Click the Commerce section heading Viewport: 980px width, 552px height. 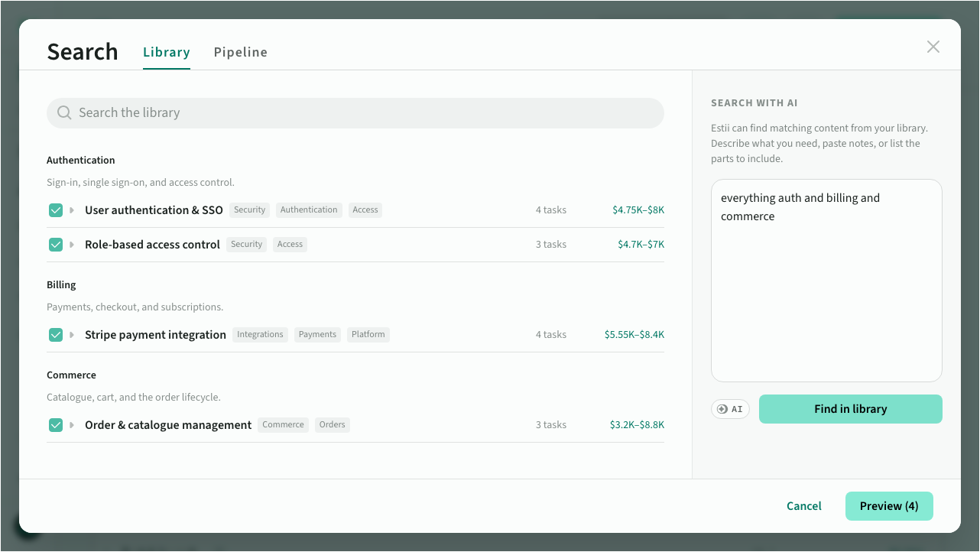(72, 375)
